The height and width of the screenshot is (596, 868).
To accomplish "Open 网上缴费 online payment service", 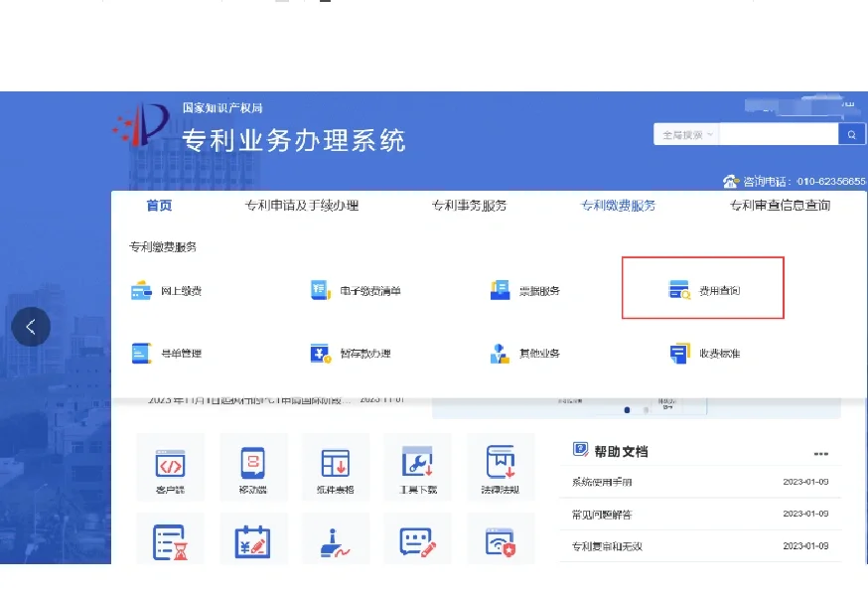I will point(167,291).
